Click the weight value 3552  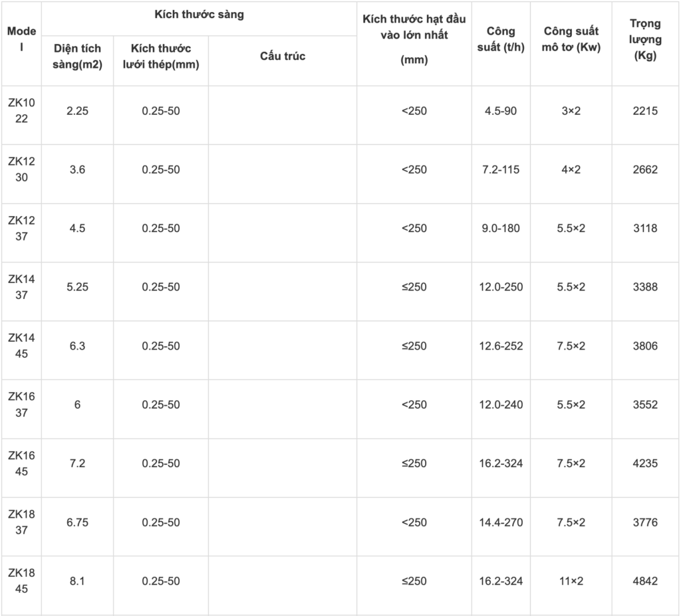tap(645, 405)
